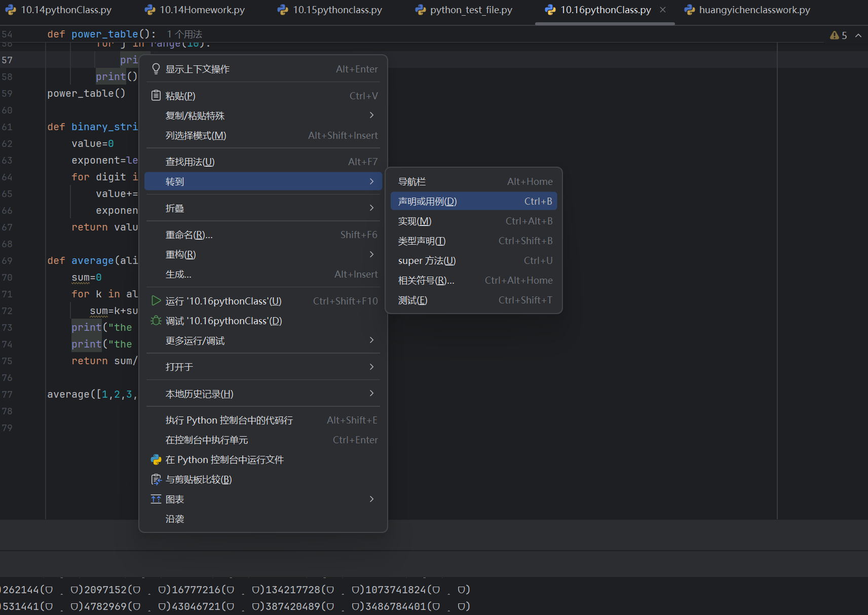
Task: Expand the 图表 submenu arrow
Action: pyautogui.click(x=371, y=499)
